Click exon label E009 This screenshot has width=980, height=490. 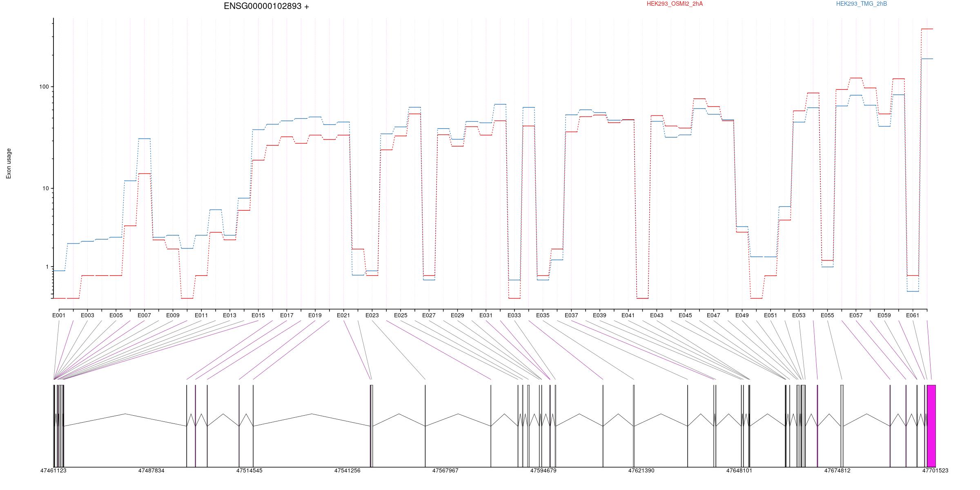click(173, 315)
